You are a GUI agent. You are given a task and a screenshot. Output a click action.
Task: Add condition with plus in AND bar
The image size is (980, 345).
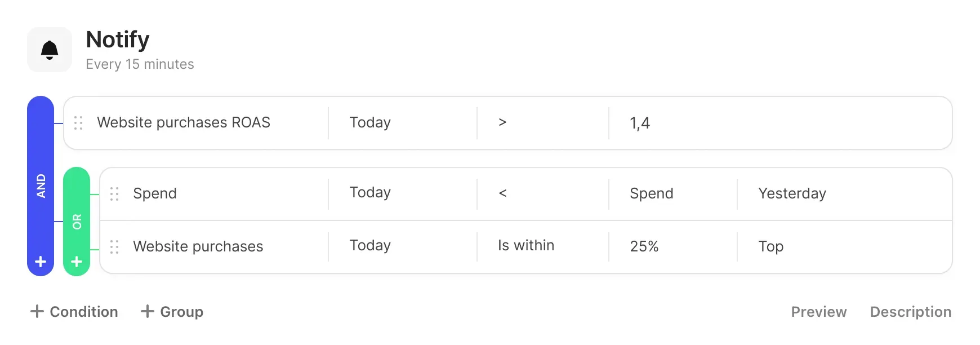pyautogui.click(x=41, y=262)
